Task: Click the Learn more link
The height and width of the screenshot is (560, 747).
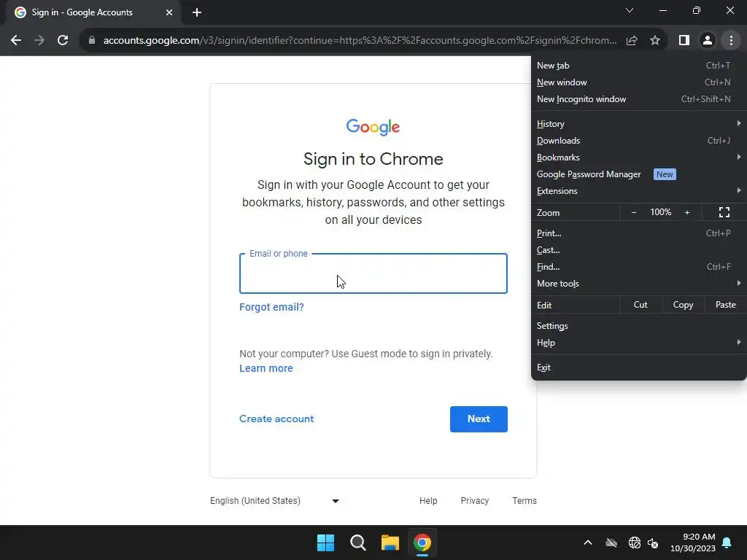Action: click(266, 368)
